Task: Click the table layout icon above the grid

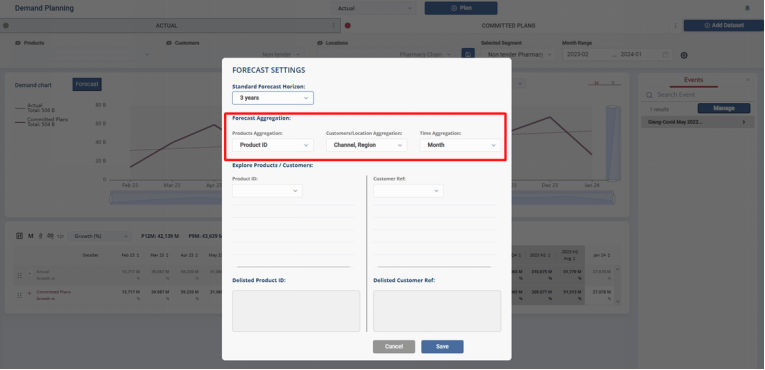Action: [20, 236]
